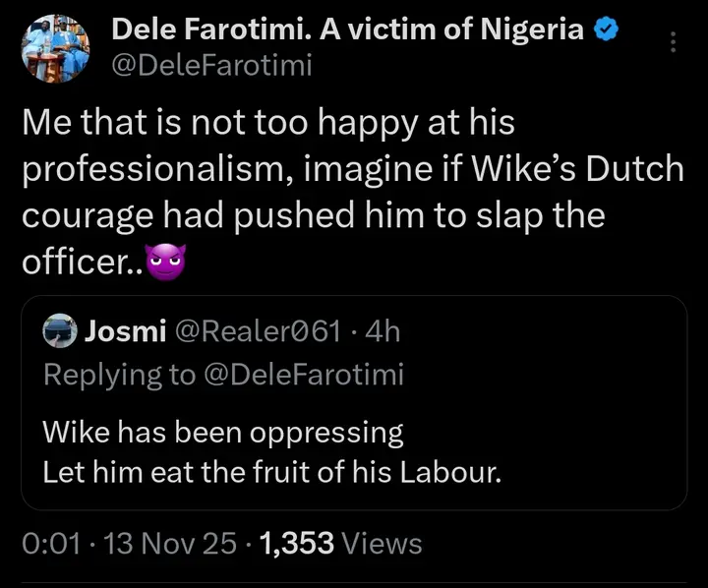708x588 pixels.
Task: Click the 0:01 post time
Action: pyautogui.click(x=49, y=542)
